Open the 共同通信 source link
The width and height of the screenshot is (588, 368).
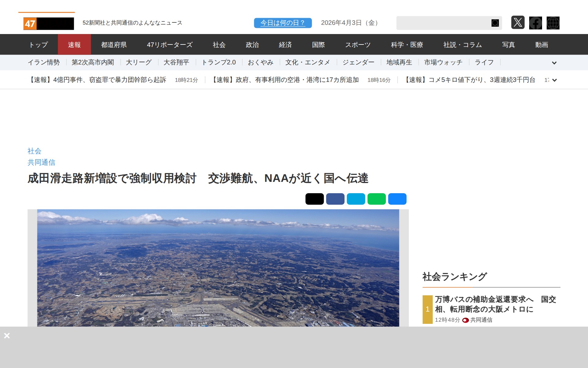(x=41, y=162)
